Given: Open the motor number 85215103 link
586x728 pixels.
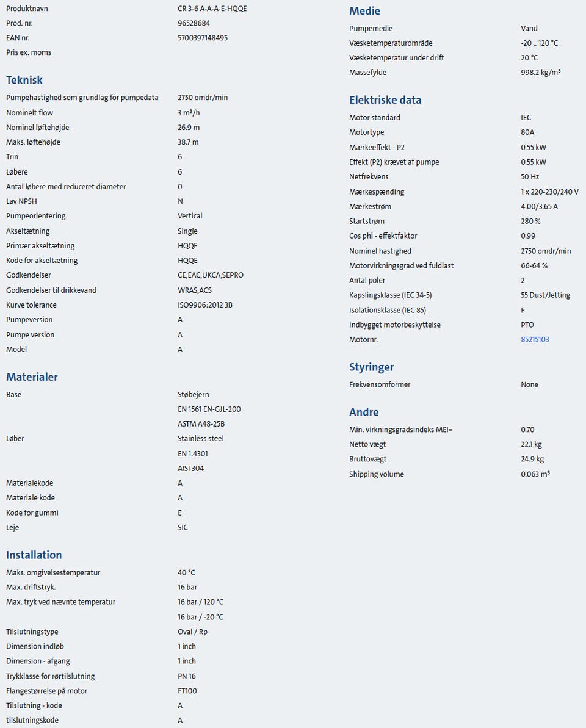Looking at the screenshot, I should point(535,339).
